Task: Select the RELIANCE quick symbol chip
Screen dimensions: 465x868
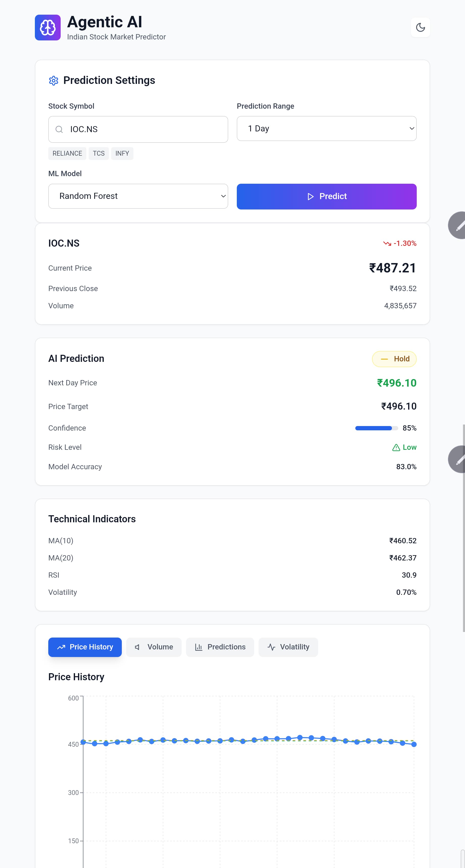Action: tap(67, 154)
